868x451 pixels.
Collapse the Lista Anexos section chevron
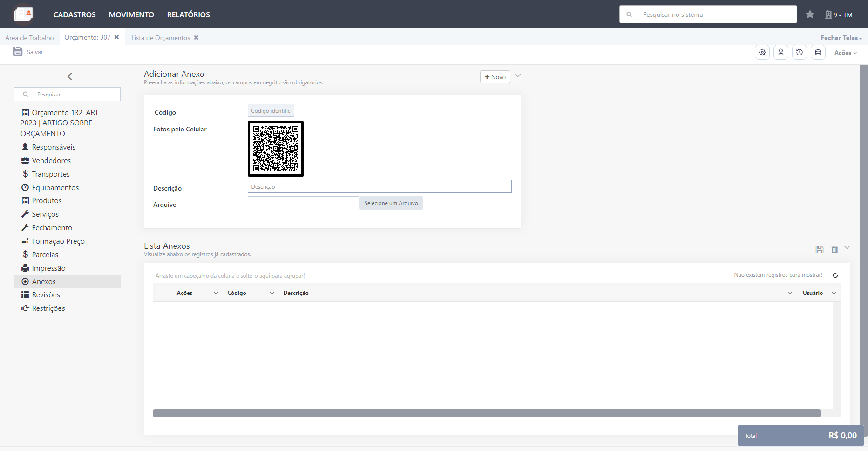tap(847, 247)
